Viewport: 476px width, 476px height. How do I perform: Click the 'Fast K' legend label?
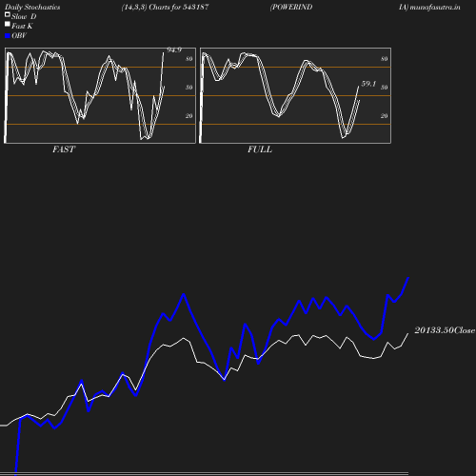22,26
